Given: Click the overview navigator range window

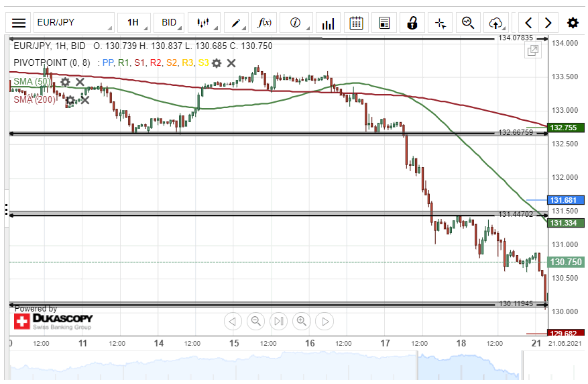Looking at the screenshot, I should (469, 366).
